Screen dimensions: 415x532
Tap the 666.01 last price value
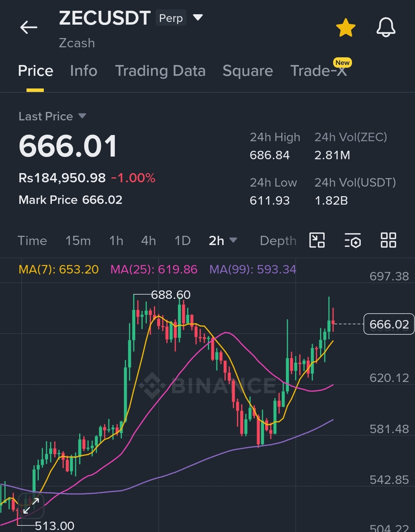click(68, 146)
